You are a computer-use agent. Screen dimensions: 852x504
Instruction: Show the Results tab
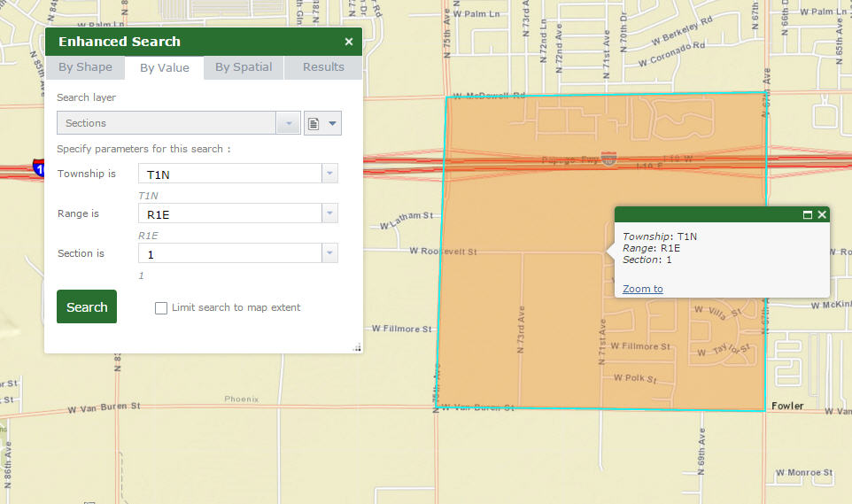point(323,67)
